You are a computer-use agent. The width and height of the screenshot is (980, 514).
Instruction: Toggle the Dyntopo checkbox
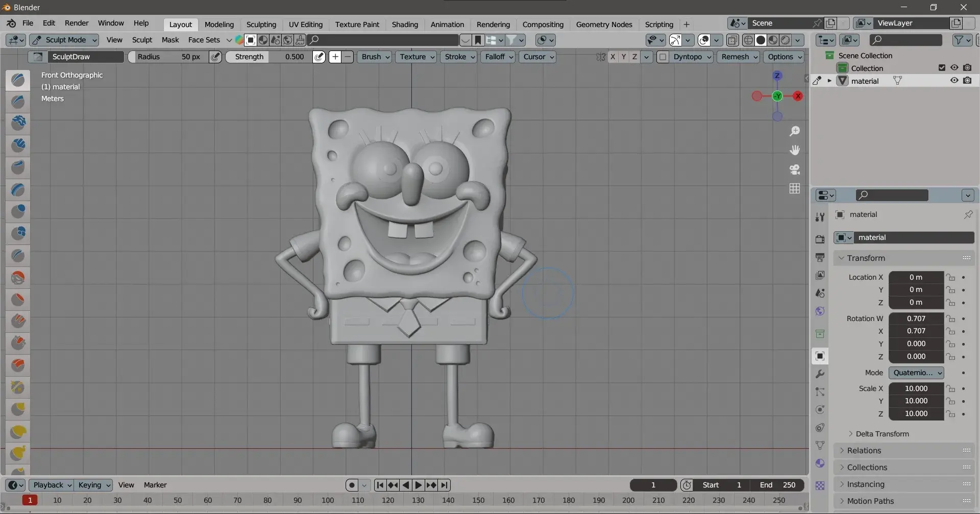click(x=663, y=57)
